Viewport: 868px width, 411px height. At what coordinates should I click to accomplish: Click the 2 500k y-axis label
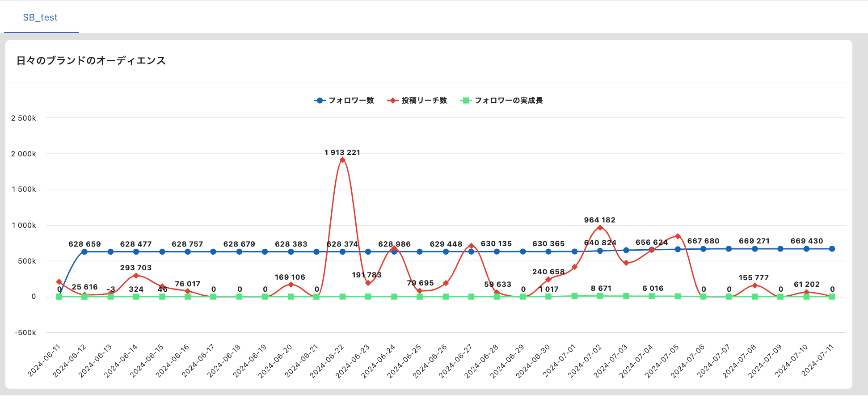[24, 118]
